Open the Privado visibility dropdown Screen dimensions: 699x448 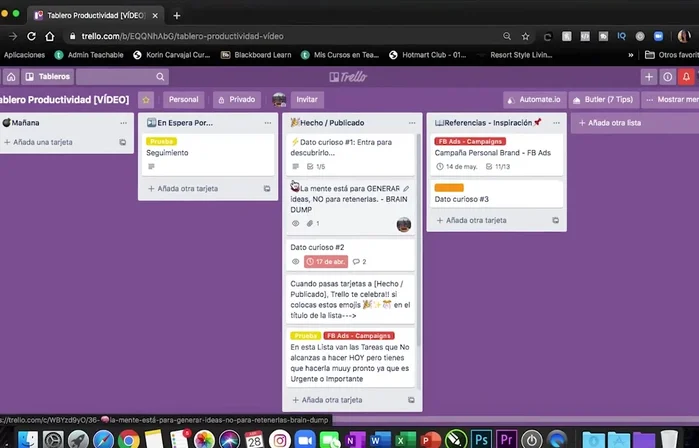[237, 100]
